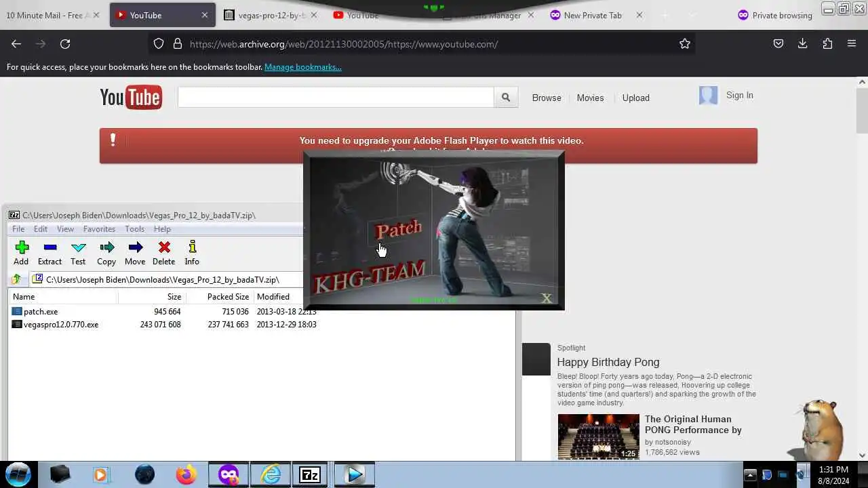Bookmark this page with the star icon

[685, 44]
